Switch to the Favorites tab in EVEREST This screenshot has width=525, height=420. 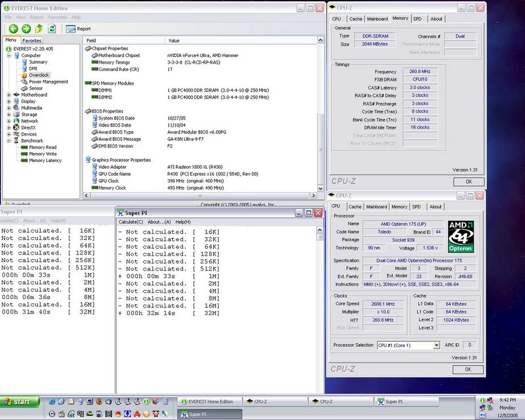point(32,41)
